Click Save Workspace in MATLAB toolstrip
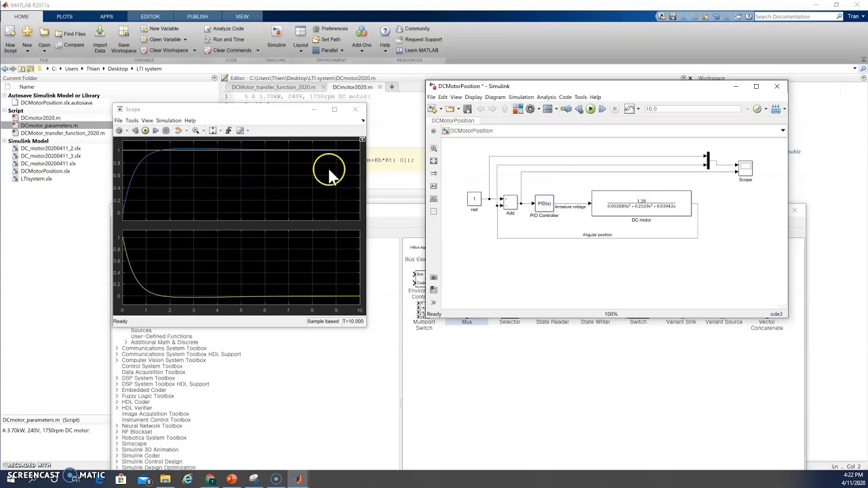 (x=123, y=39)
